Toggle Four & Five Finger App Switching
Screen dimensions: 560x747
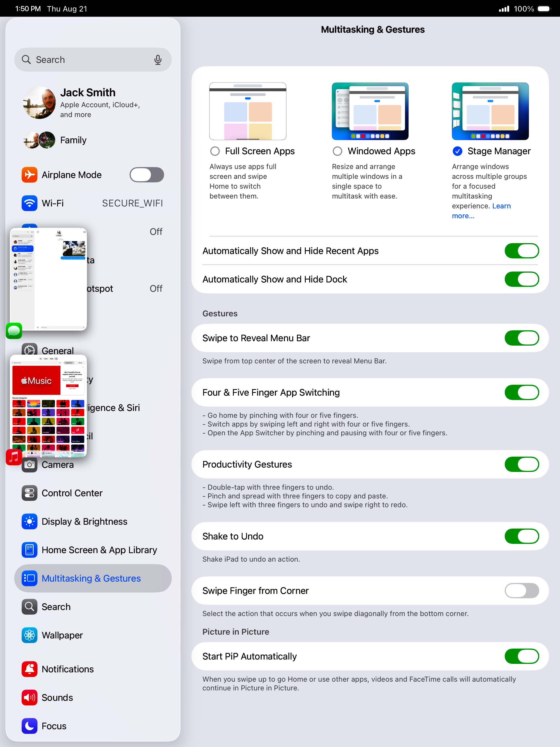[x=522, y=392]
